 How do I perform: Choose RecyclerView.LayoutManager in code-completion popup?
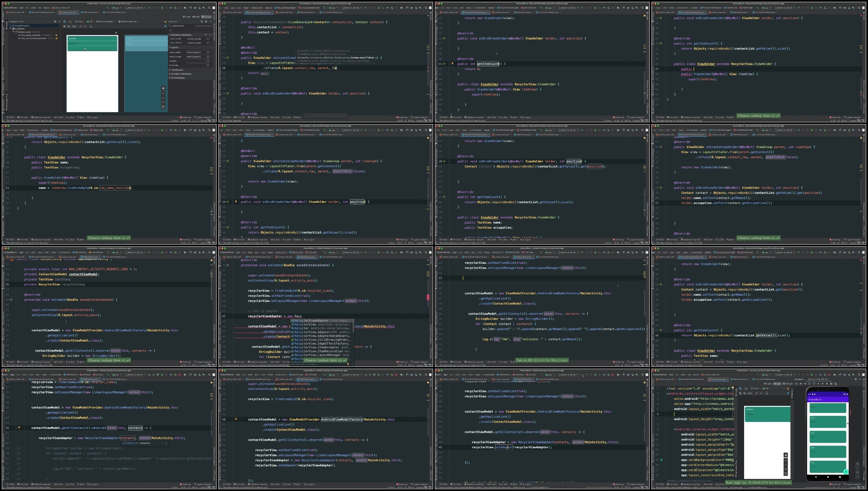click(x=321, y=355)
